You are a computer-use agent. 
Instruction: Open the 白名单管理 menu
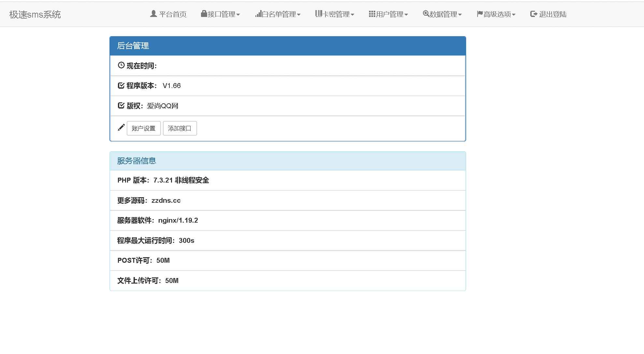point(278,14)
